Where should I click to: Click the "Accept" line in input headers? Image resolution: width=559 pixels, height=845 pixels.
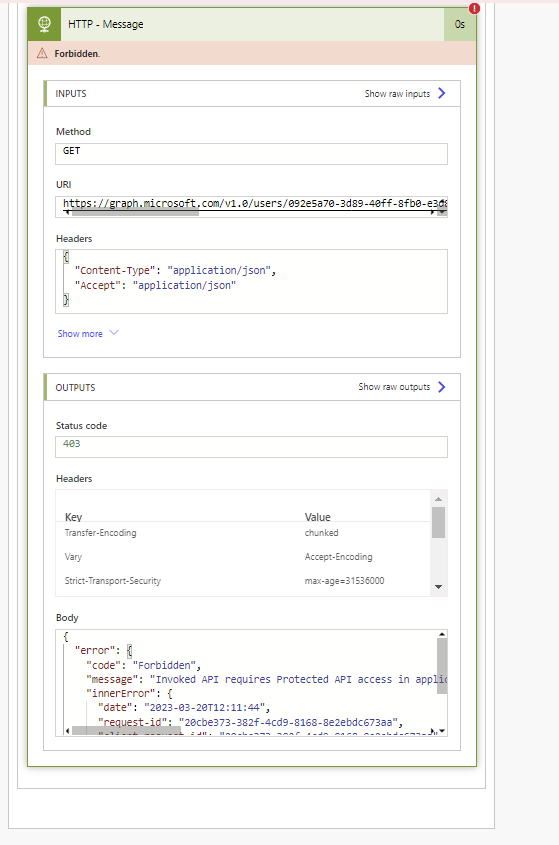click(x=155, y=285)
